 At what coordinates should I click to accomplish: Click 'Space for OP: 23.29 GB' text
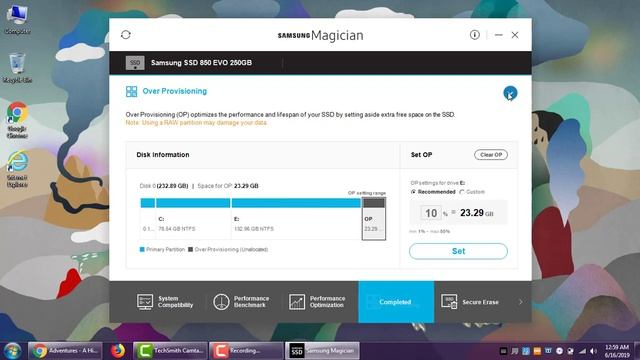pyautogui.click(x=228, y=186)
